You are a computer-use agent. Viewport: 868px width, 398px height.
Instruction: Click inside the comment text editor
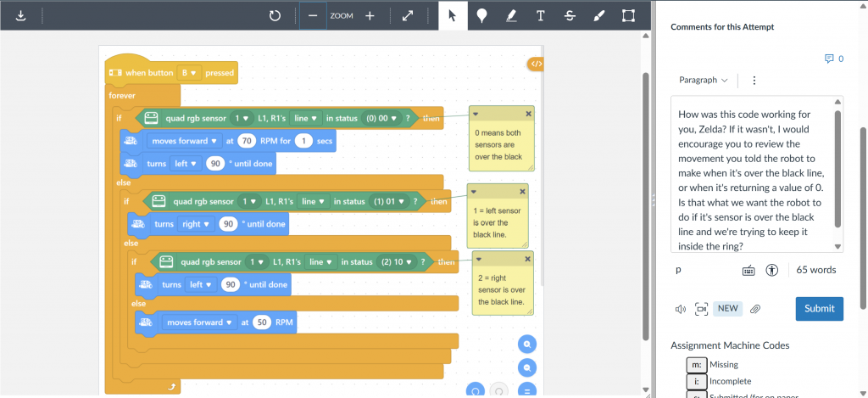tap(753, 174)
